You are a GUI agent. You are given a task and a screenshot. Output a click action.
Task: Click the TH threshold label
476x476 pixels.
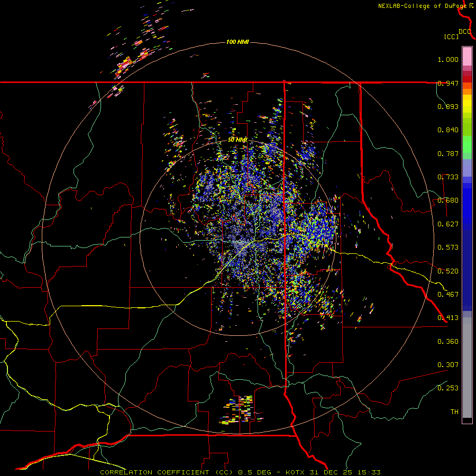(x=454, y=412)
